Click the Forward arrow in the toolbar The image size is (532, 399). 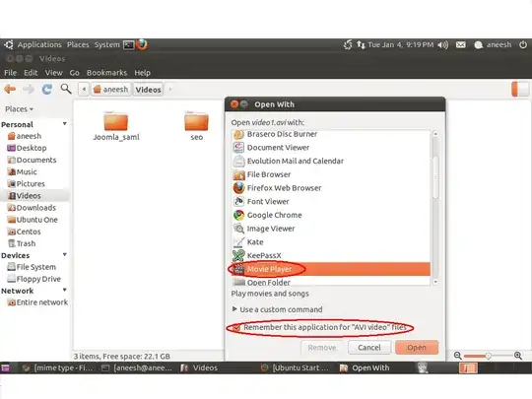pyautogui.click(x=29, y=90)
